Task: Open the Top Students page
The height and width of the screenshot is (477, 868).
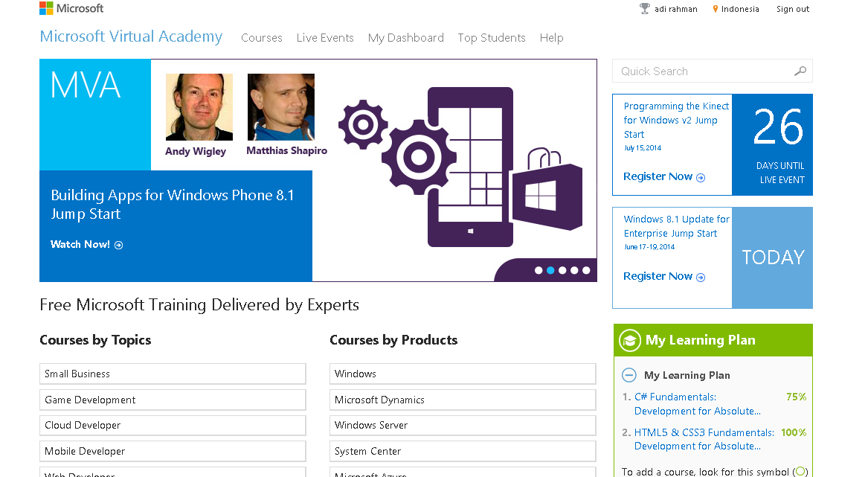Action: pos(492,38)
